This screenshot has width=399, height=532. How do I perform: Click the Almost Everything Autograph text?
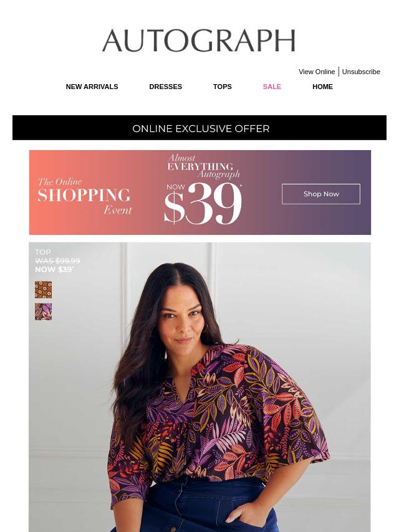pos(204,166)
